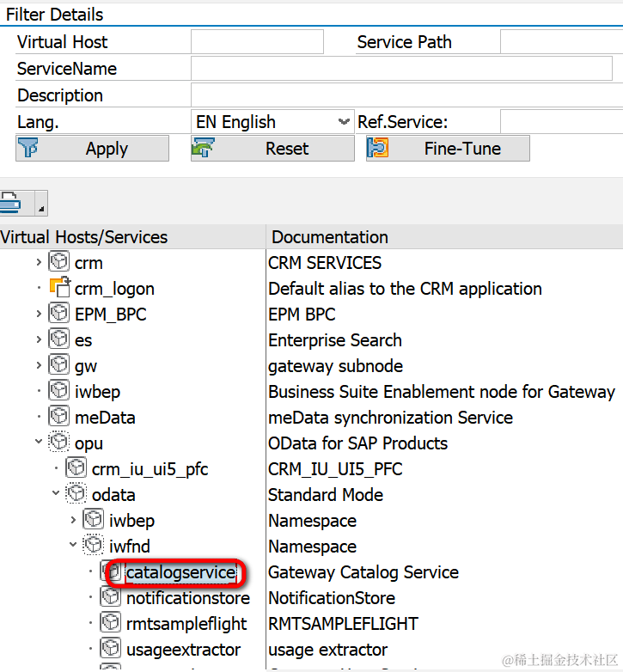
Task: Click the 'OData for SAP Products' text
Action: point(357,443)
